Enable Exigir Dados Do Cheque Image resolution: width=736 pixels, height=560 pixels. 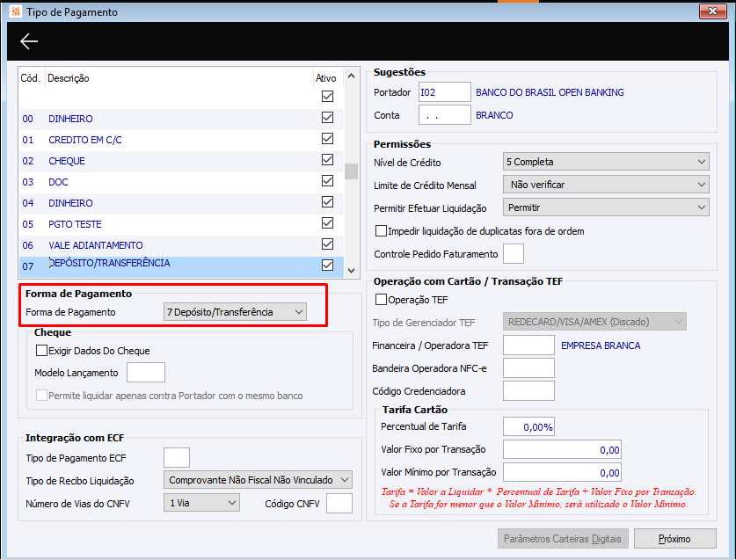[x=42, y=350]
